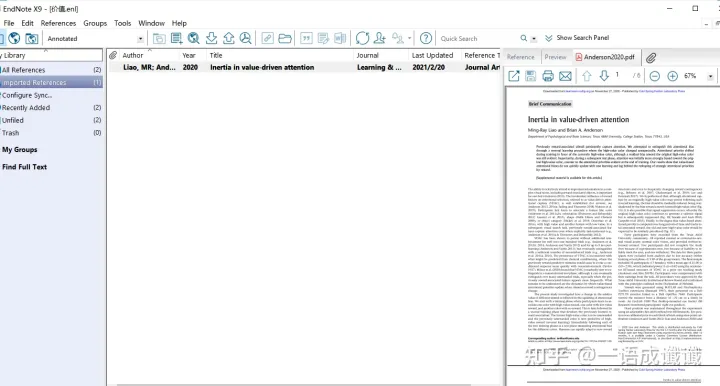Open the Tools menu

click(123, 23)
